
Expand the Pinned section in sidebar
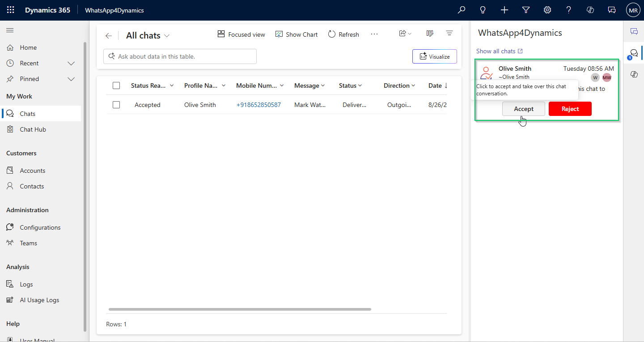(71, 79)
